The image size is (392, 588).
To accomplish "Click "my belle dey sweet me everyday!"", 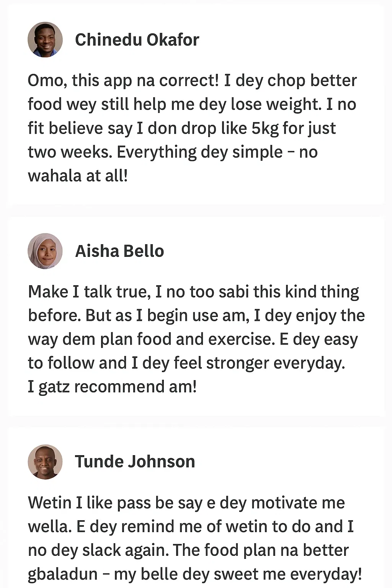I will pos(238,574).
